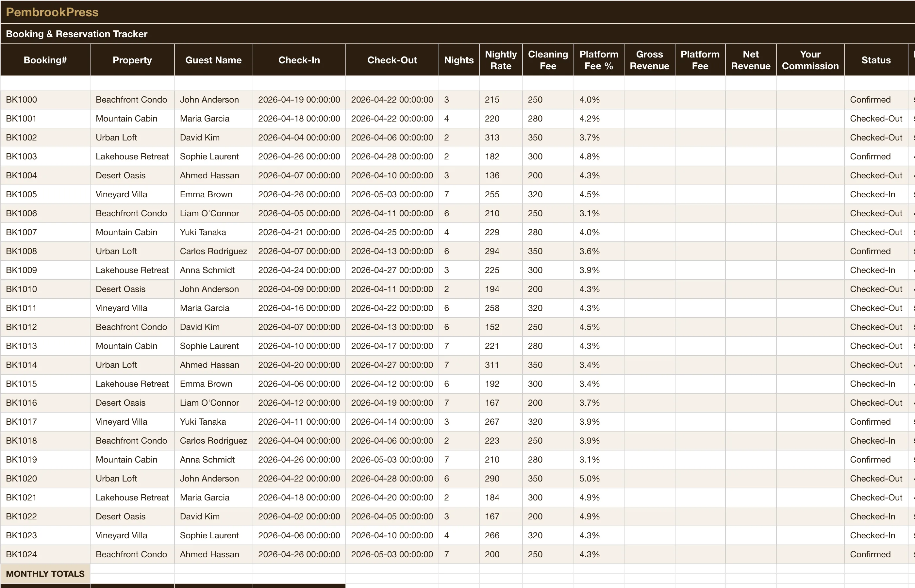The image size is (915, 588).
Task: Select the Guest Name column header
Action: [213, 60]
